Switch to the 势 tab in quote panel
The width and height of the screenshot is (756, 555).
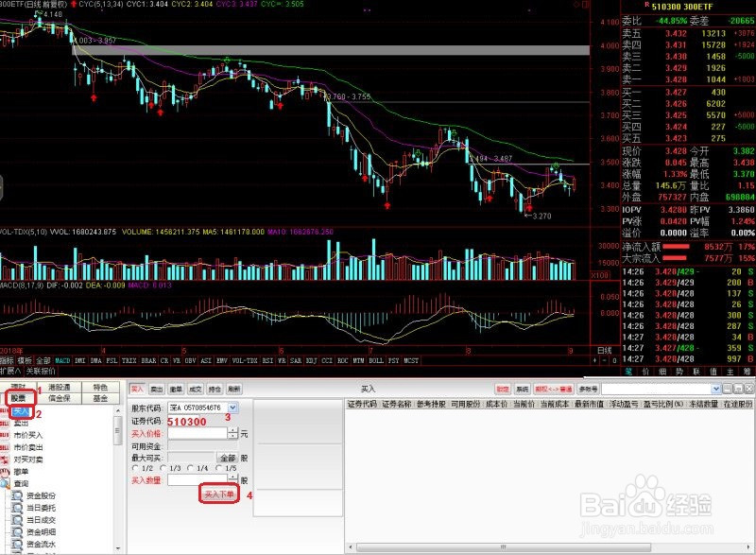coord(679,372)
